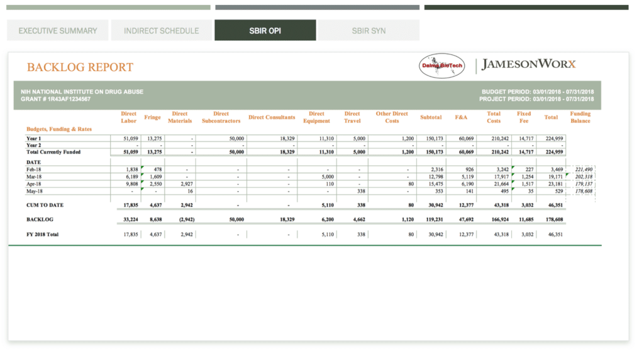Open the Executive Summary tab
Screen dimensions: 644x353
[x=57, y=30]
